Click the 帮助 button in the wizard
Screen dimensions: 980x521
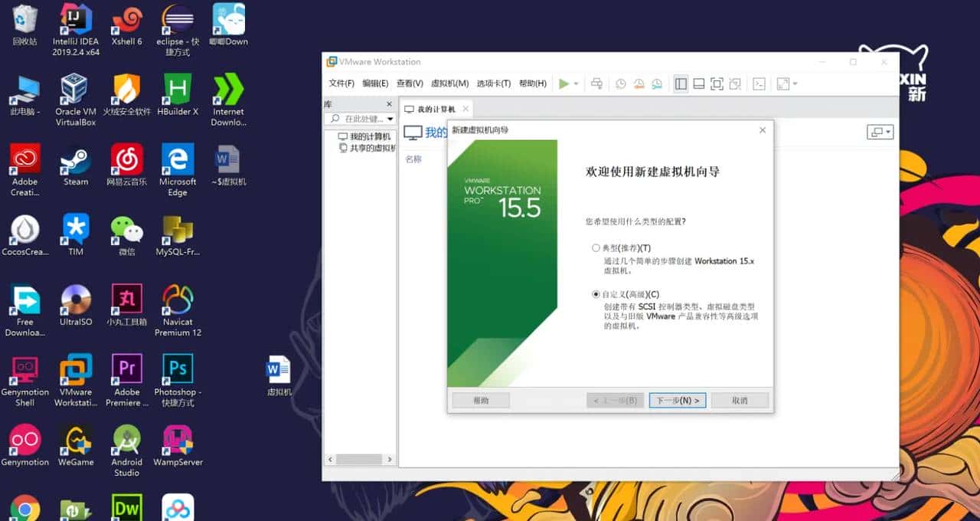[x=480, y=400]
